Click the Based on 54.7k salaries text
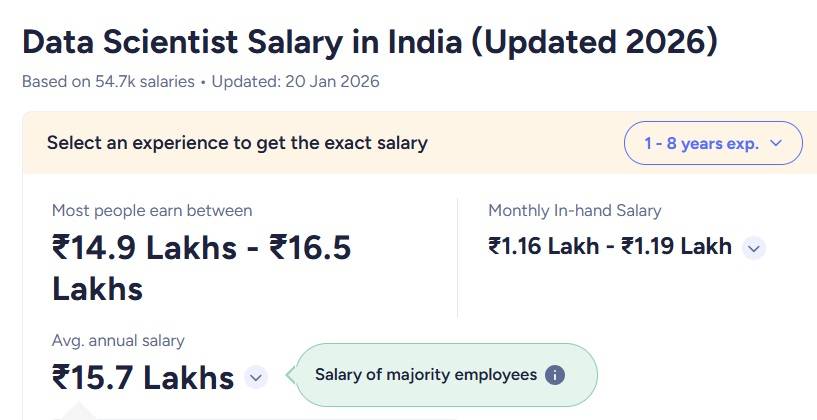The image size is (817, 420). pos(108,82)
